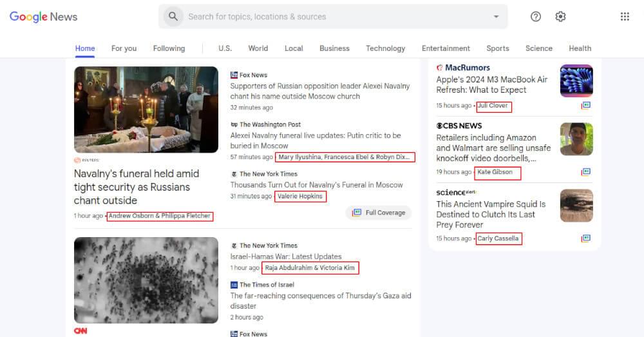The image size is (644, 337).
Task: Click full coverage icon on ScienceAlert story
Action: pyautogui.click(x=585, y=238)
